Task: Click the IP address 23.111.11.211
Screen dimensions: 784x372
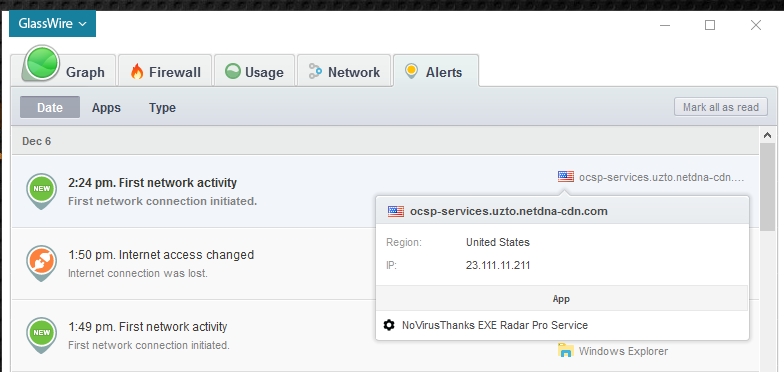Action: click(498, 266)
